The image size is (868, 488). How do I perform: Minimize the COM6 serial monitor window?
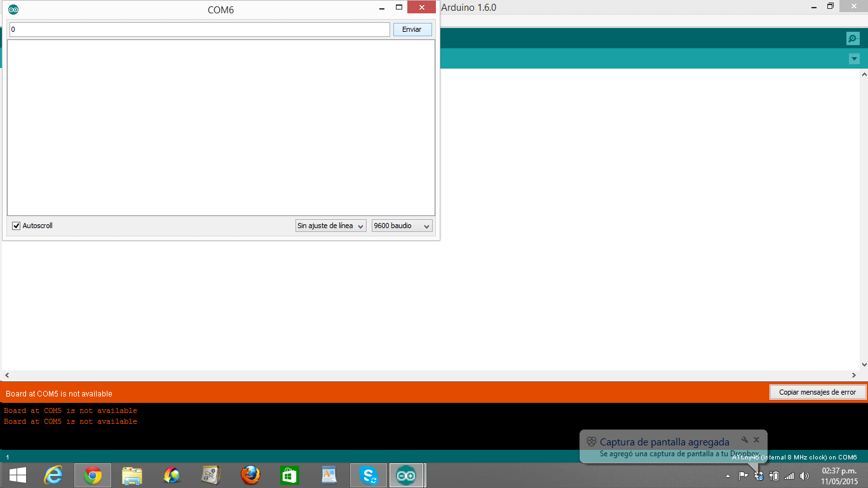[x=382, y=8]
